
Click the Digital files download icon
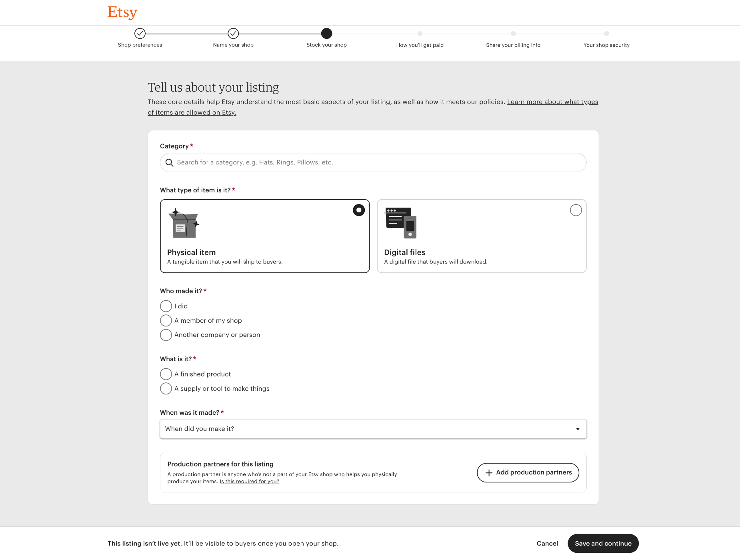point(400,223)
